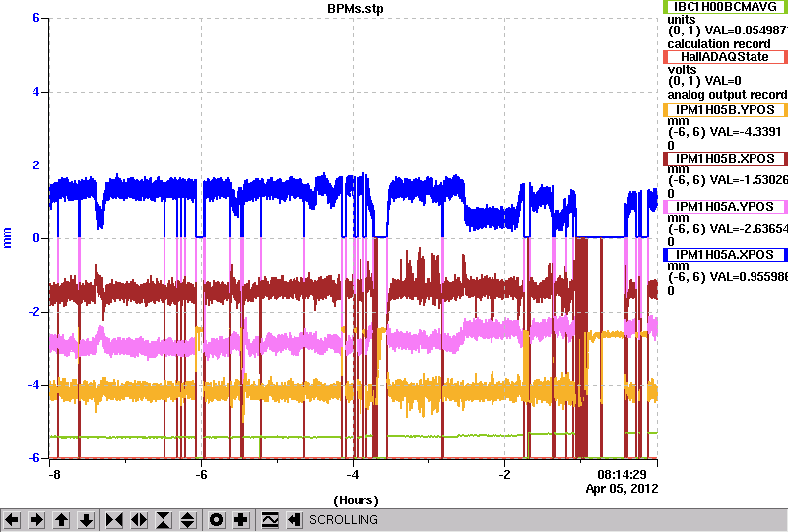Image resolution: width=788 pixels, height=532 pixels.
Task: Pan the plot right with the right arrow
Action: point(36,520)
